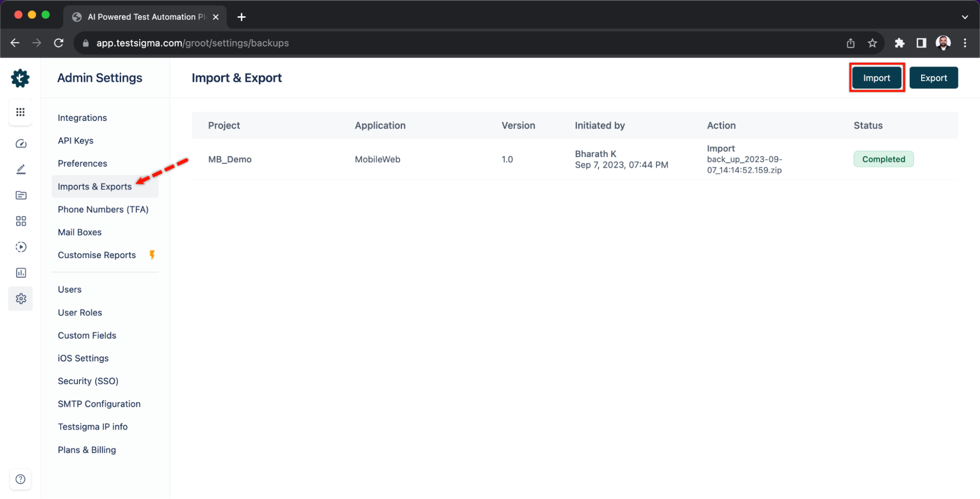The width and height of the screenshot is (980, 499).
Task: Click the MB_Demo project cell
Action: tap(230, 159)
